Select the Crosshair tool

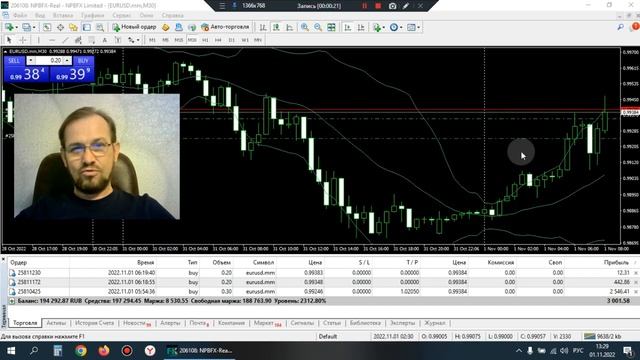click(23, 40)
